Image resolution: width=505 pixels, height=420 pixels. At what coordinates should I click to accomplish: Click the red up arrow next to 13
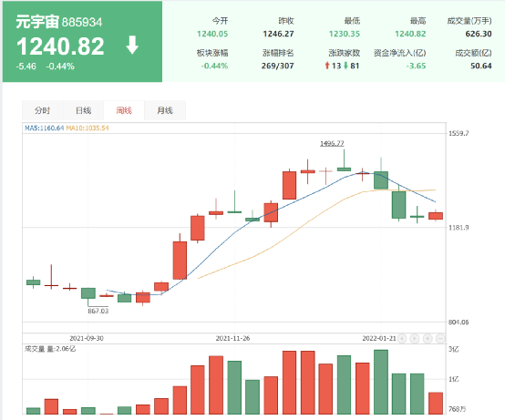[327, 66]
